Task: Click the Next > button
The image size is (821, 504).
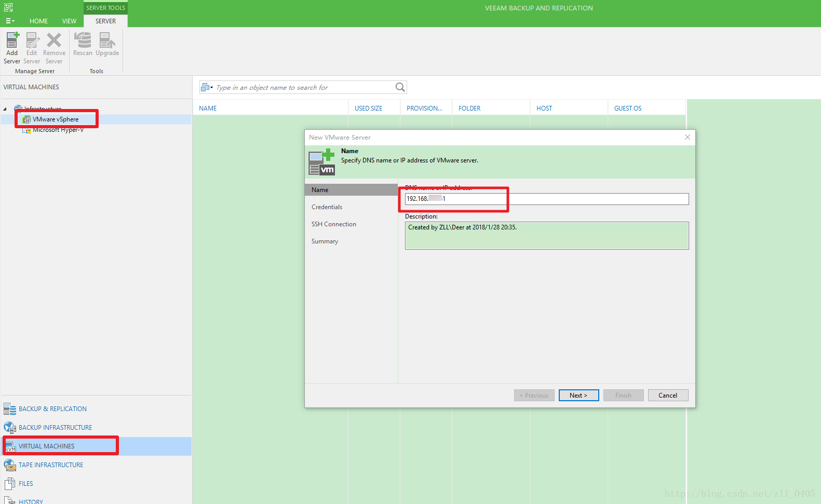Action: tap(578, 395)
